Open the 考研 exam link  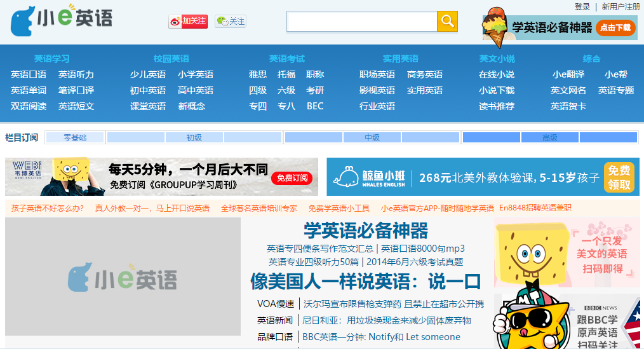[315, 90]
